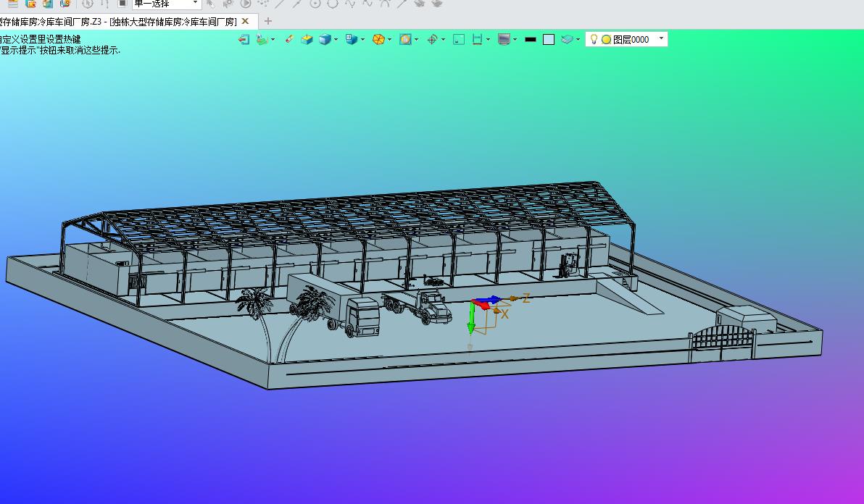Select the eraser icon in view toolbar
The height and width of the screenshot is (504, 864).
pos(288,39)
